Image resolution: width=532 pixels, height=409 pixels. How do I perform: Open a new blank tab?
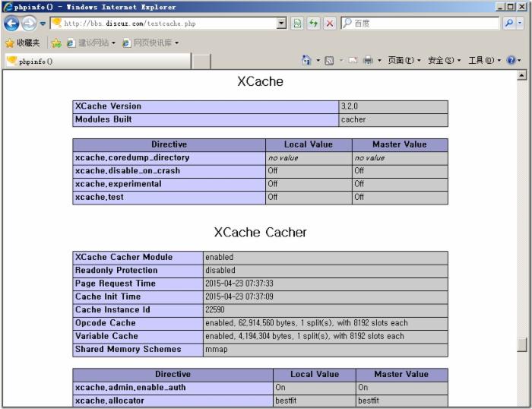click(x=201, y=62)
